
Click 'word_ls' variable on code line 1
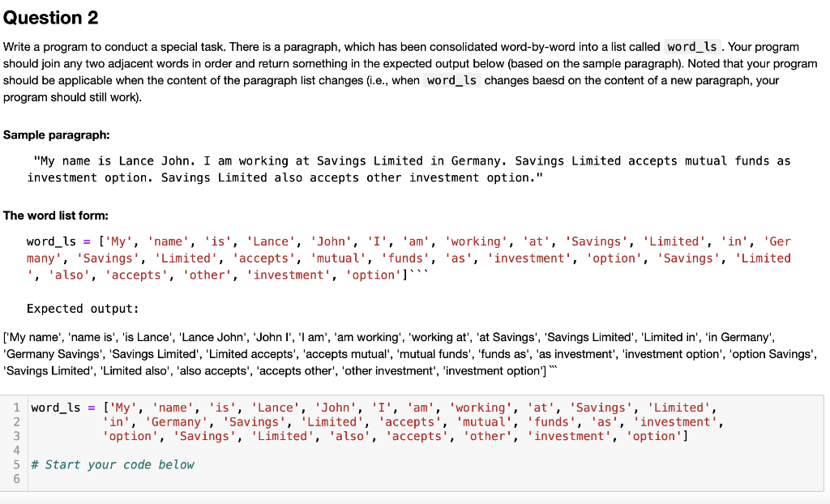pos(56,408)
